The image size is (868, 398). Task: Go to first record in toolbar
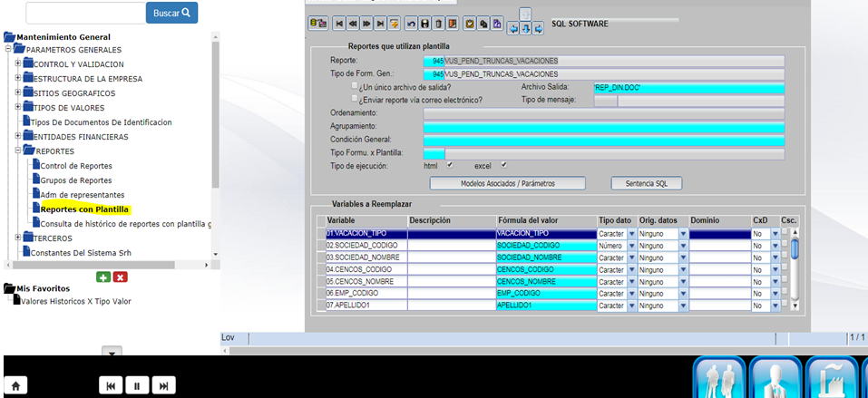point(339,24)
